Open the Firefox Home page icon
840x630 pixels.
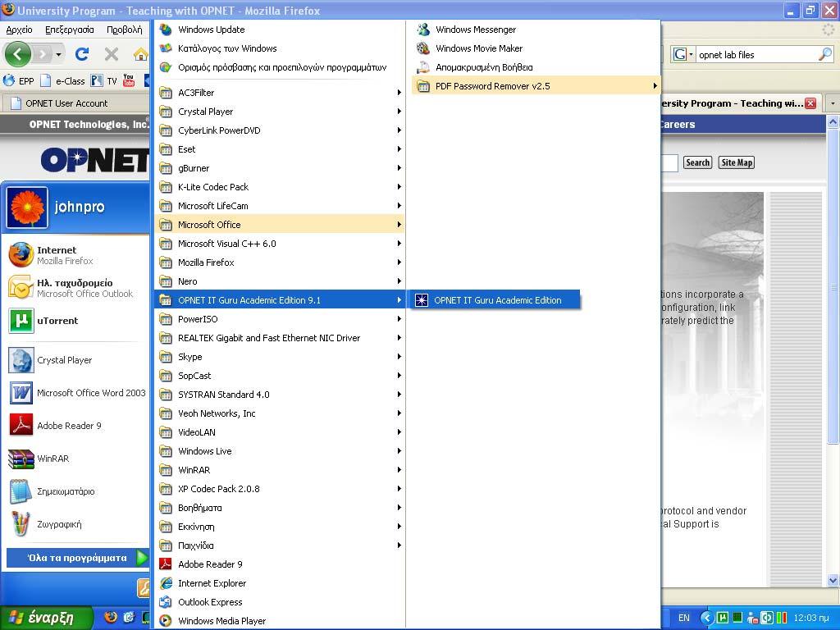click(140, 54)
